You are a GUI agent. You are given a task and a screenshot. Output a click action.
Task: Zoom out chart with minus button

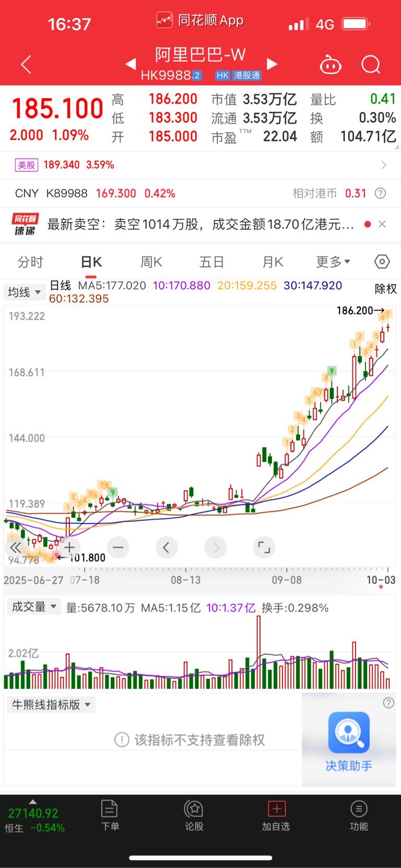point(118,547)
